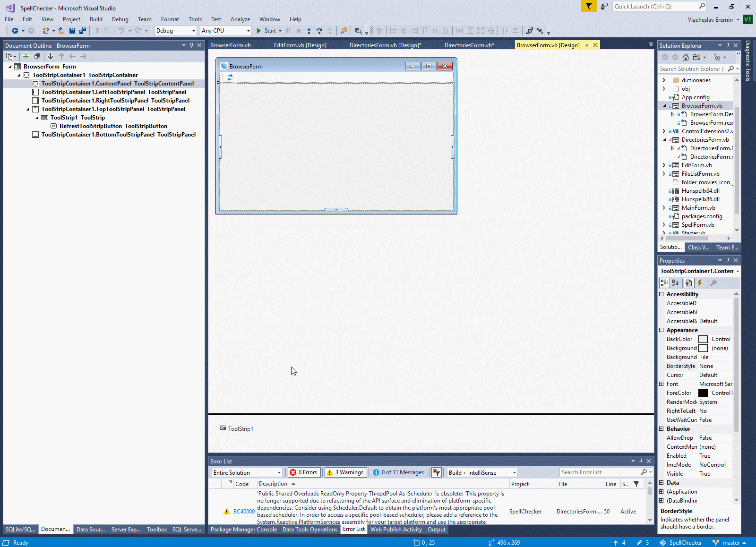Screen dimensions: 756x547
Task: Toggle auto-hide pin on Error List panel
Action: [641, 461]
